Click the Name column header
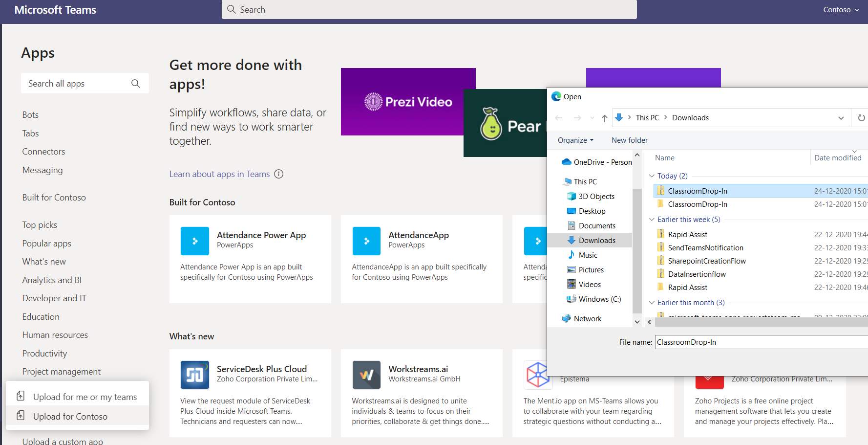 click(664, 158)
